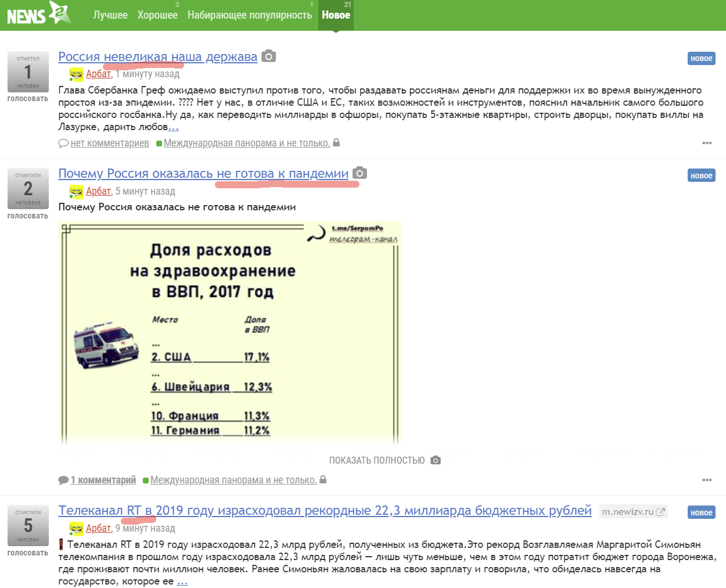726x588 pixels.
Task: Open article 'Телеканал RT в 2019 году израсходовал'
Action: (x=325, y=510)
